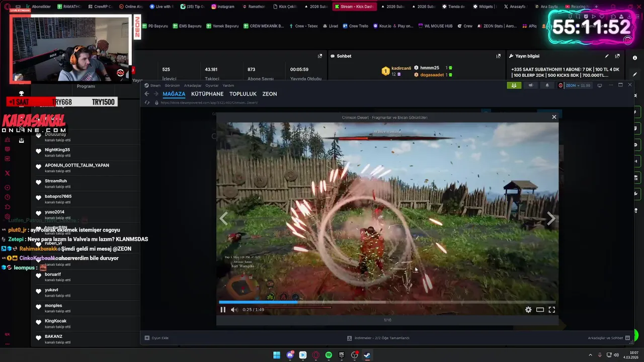Viewport: 644px width, 362px height.
Task: Switch to Stream - Kick Dashboard tab
Action: click(x=354, y=7)
